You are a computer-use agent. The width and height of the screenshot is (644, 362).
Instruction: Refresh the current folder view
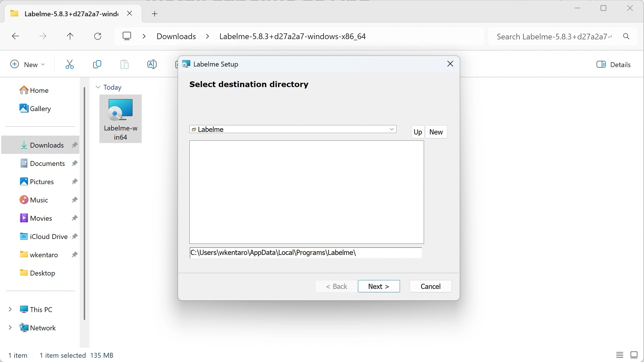tap(98, 36)
